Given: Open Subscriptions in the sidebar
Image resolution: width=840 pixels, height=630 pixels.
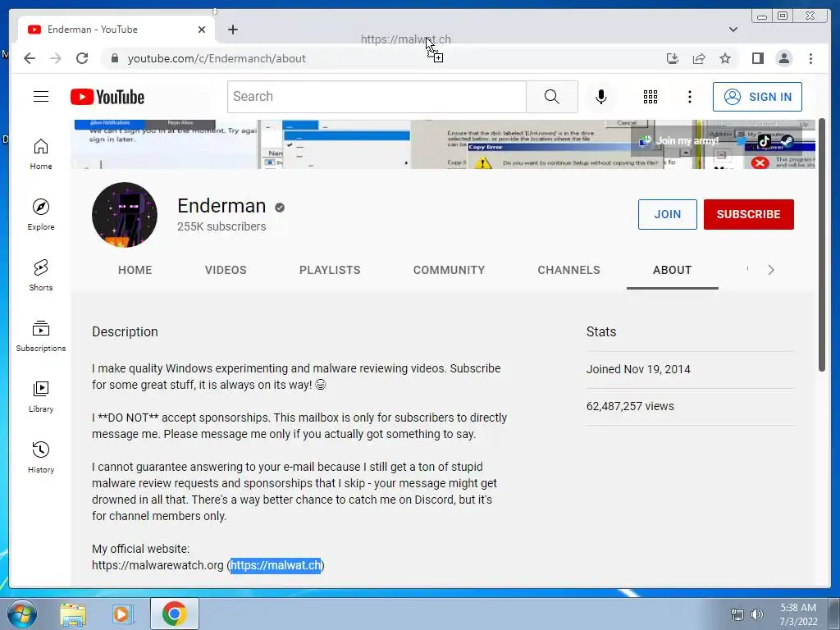Looking at the screenshot, I should point(41,336).
